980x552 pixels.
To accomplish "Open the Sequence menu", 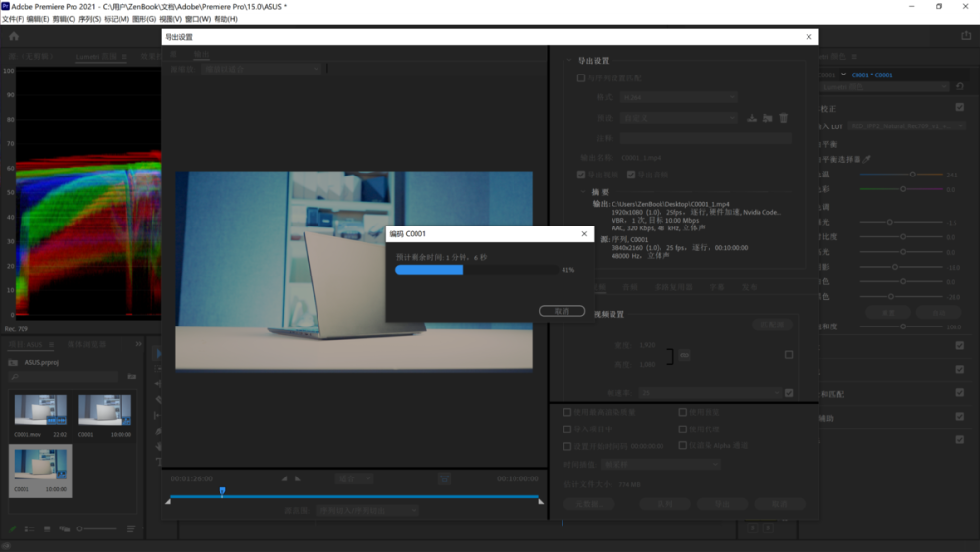I will 89,19.
